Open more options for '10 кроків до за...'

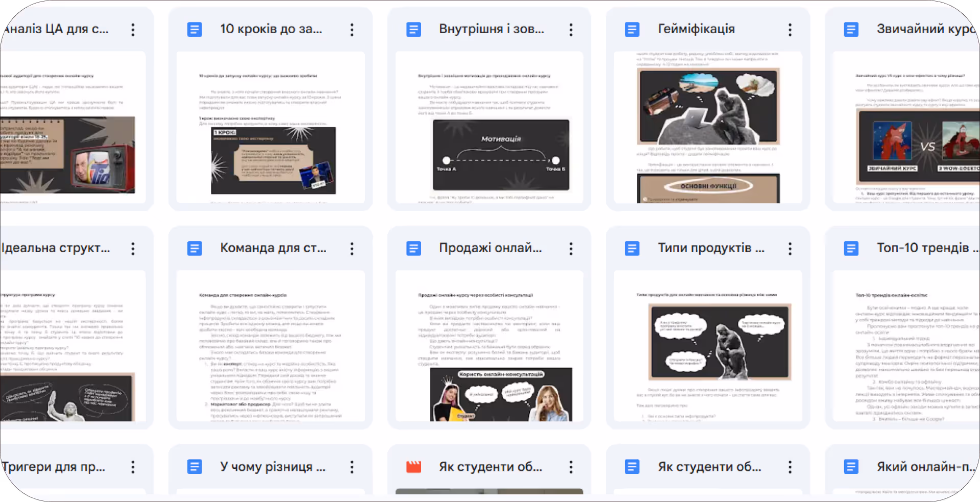(352, 30)
